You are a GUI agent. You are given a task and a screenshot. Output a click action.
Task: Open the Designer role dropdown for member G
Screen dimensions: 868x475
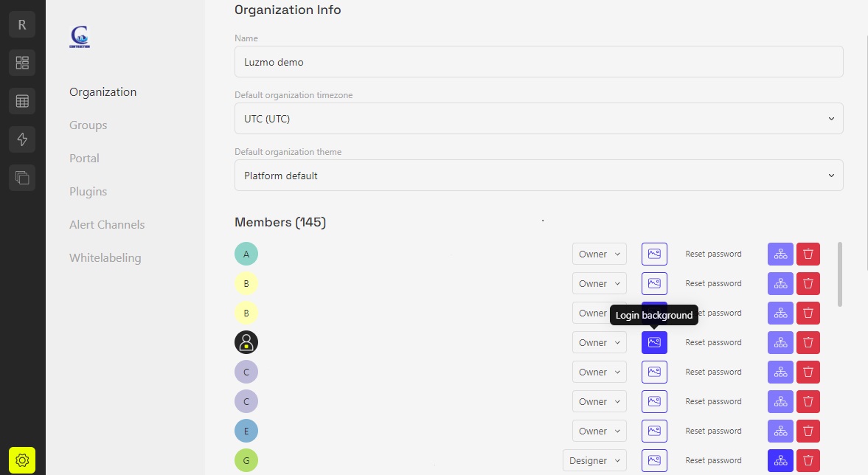[594, 460]
